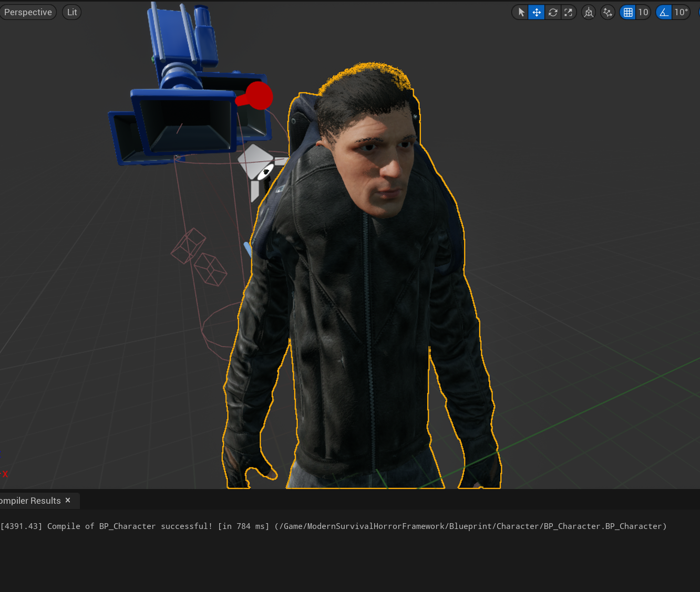This screenshot has width=700, height=592.
Task: Open the surface snapping options icon
Action: (x=608, y=13)
